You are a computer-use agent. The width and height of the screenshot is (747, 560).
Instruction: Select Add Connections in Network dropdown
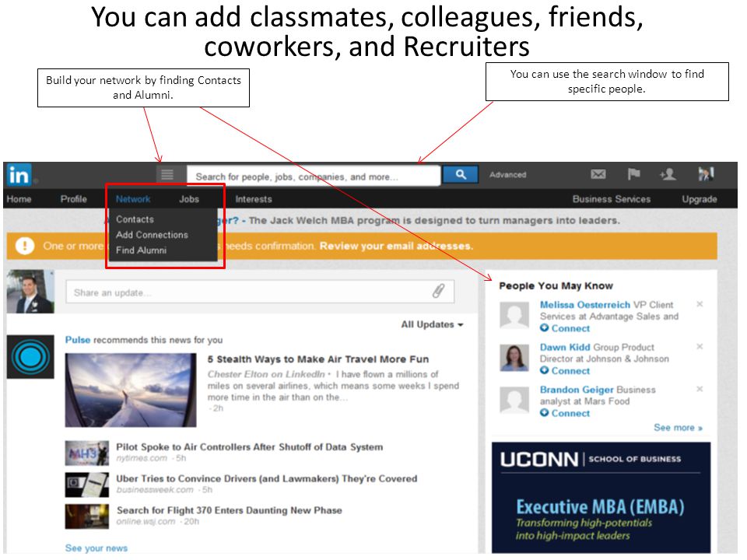click(x=152, y=235)
